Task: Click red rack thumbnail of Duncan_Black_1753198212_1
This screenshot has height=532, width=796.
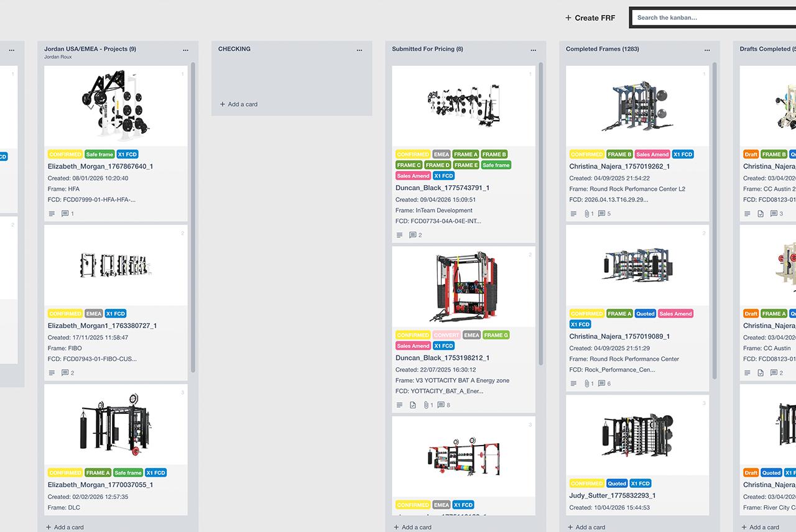Action: (x=463, y=287)
